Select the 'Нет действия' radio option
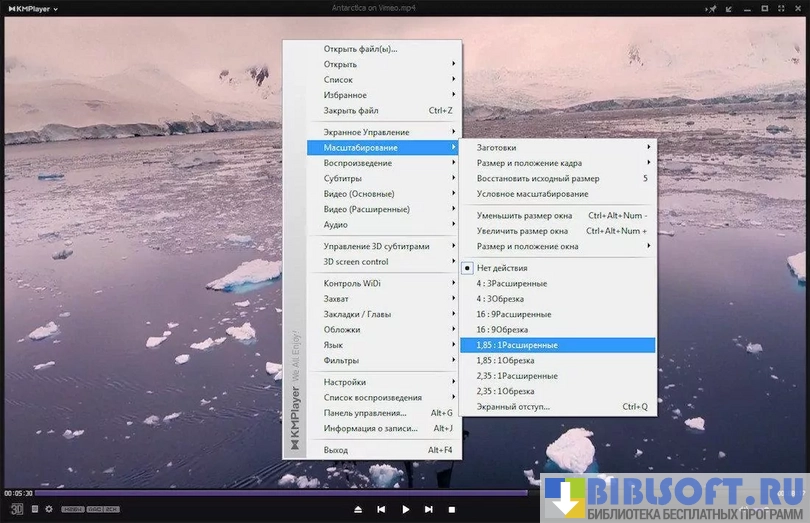Viewport: 810px width, 523px height. (501, 268)
